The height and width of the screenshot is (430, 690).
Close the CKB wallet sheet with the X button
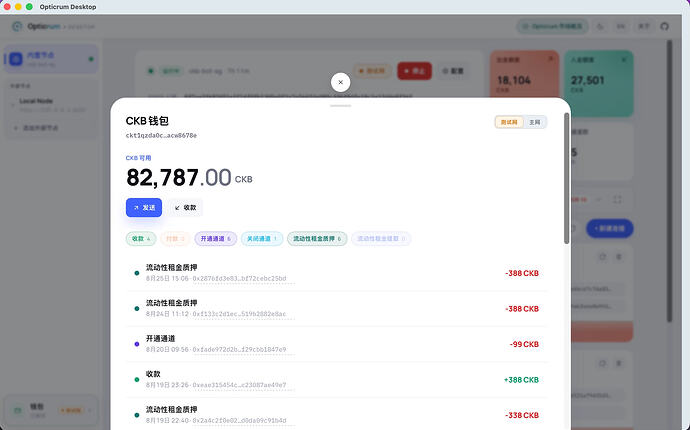(340, 82)
